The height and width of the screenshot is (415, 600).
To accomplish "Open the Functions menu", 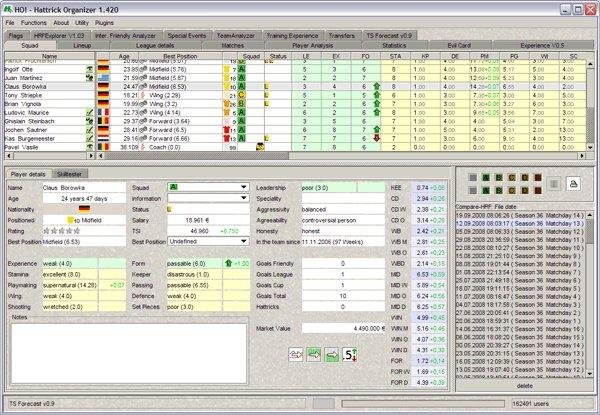I will point(34,23).
